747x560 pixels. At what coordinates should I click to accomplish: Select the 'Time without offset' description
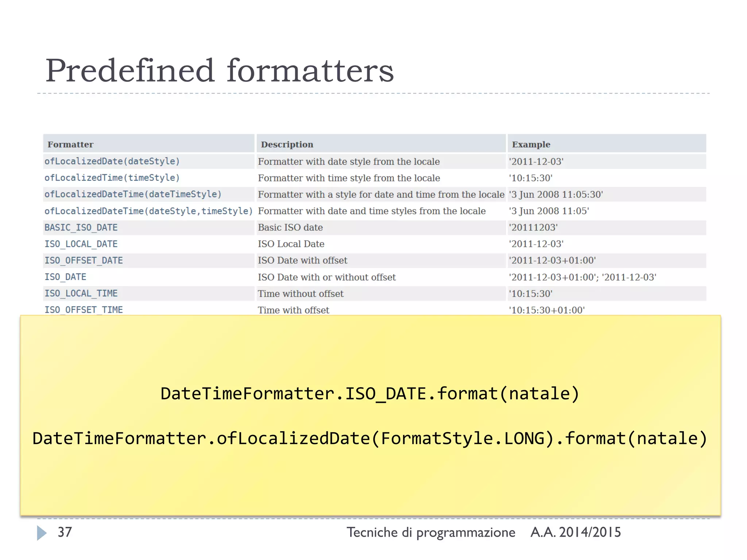(x=301, y=293)
